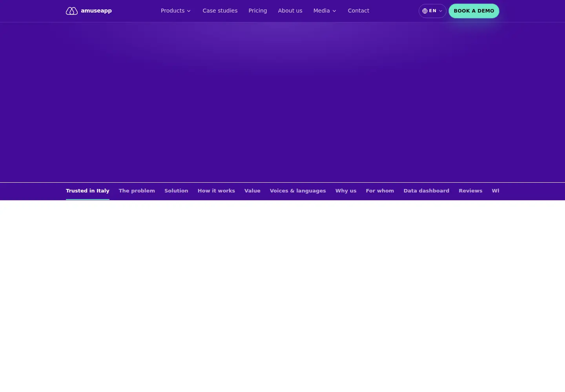The height and width of the screenshot is (392, 565).
Task: Jump to The problem section
Action: [137, 191]
